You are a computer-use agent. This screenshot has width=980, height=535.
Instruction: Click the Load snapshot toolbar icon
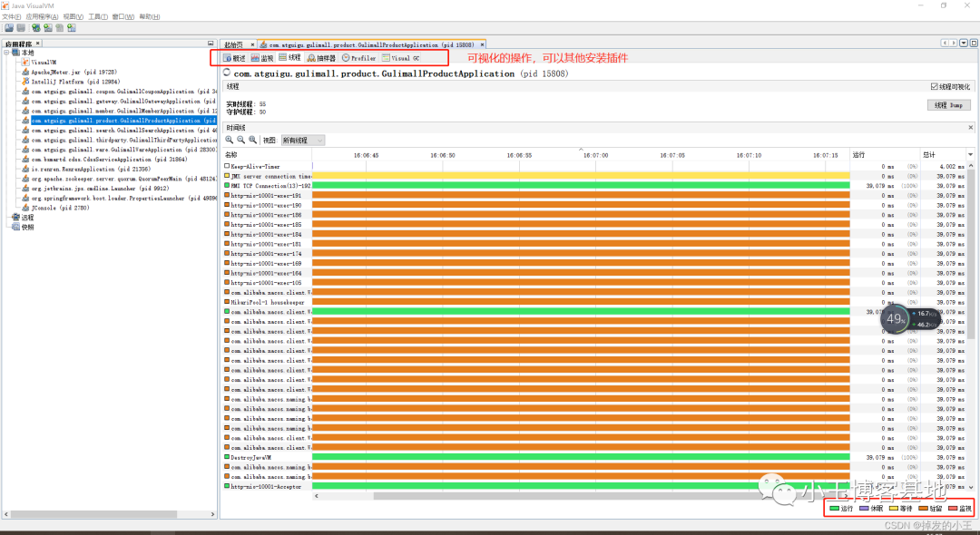click(9, 28)
